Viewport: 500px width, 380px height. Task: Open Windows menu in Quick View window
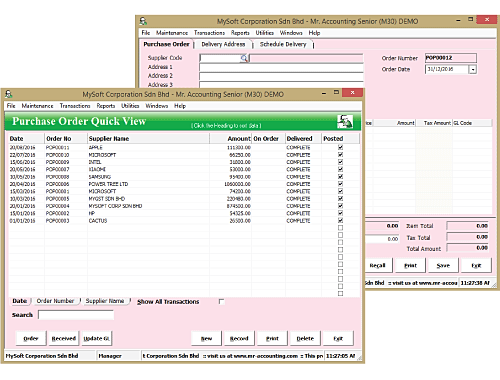pos(157,106)
